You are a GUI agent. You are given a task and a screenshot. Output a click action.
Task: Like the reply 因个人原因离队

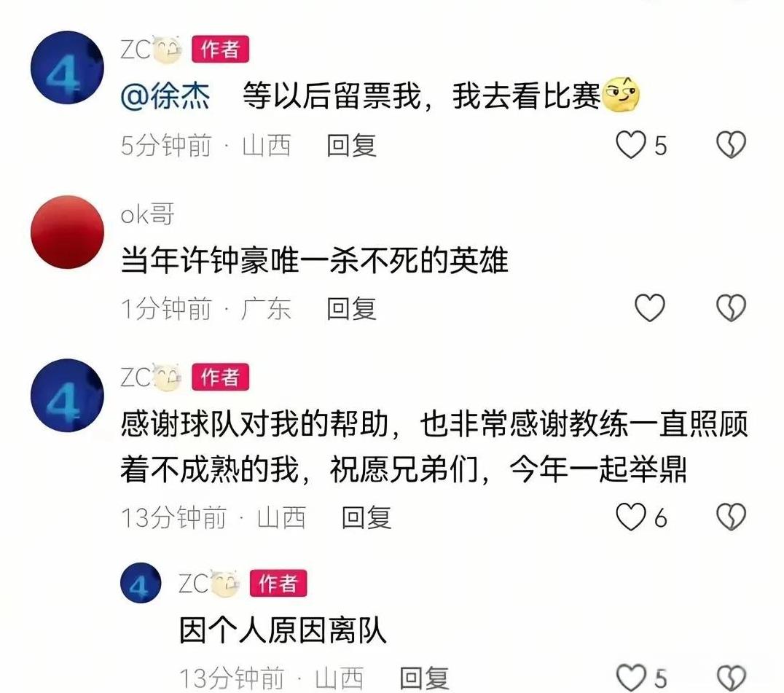[630, 678]
